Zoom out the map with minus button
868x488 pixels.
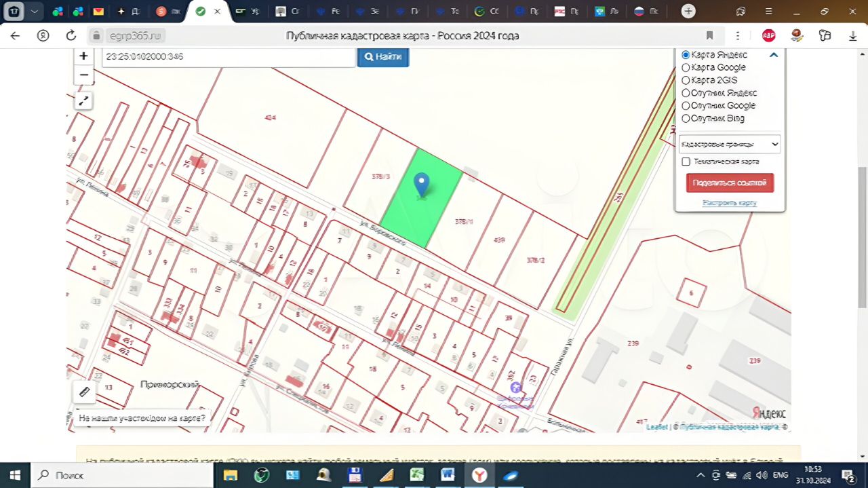pyautogui.click(x=83, y=75)
